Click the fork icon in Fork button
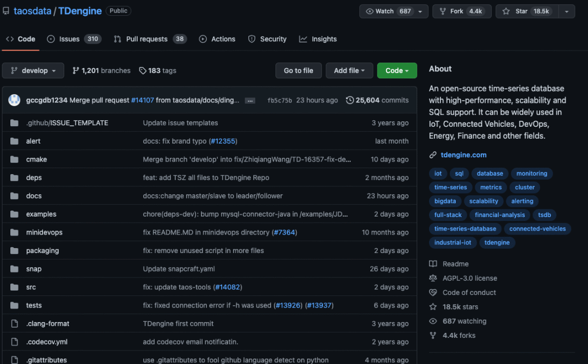The width and height of the screenshot is (588, 364). [x=443, y=11]
